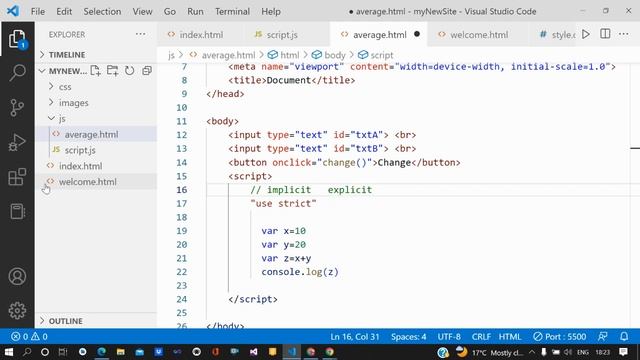Click the New Folder icon in explorer
Image resolution: width=640 pixels, height=360 pixels.
tap(112, 71)
